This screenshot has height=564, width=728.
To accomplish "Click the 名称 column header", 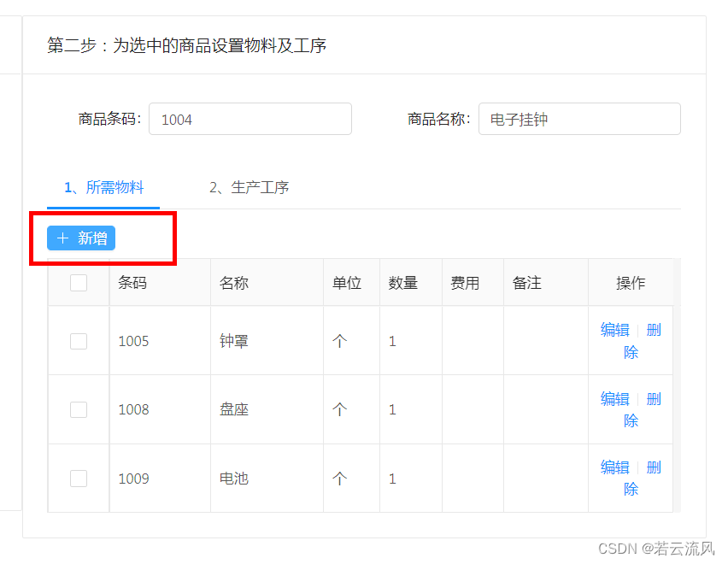I will 234,283.
